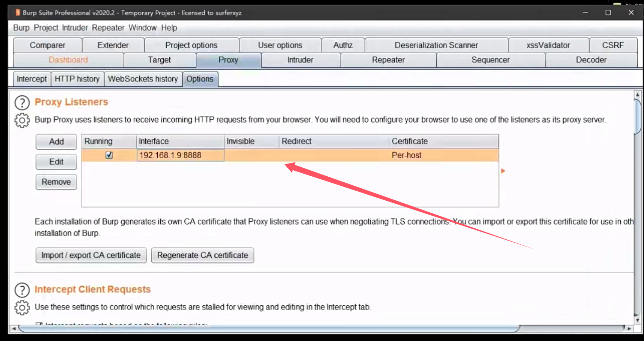Click the Certificate column header
This screenshot has width=644, height=341.
tap(444, 141)
